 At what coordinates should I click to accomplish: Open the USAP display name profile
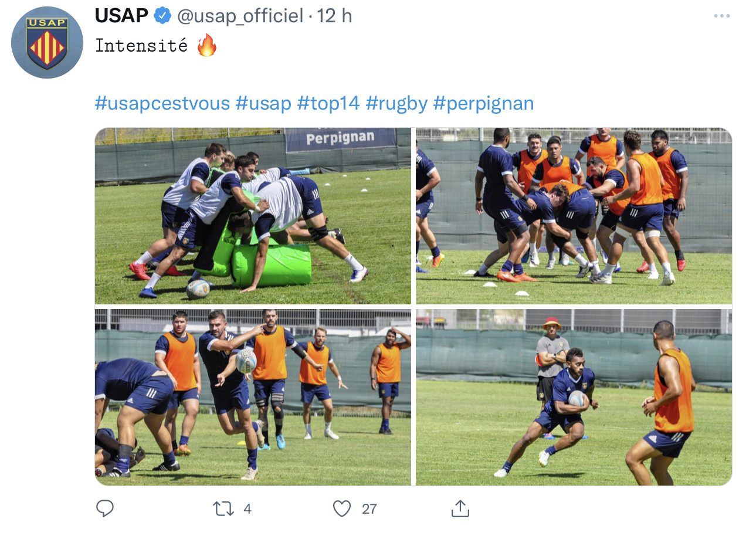[121, 16]
